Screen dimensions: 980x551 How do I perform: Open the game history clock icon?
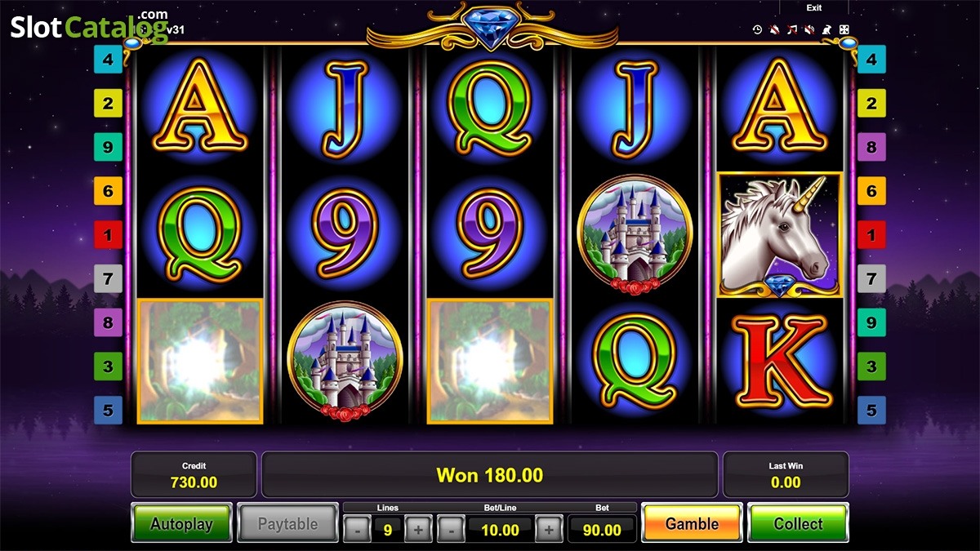[757, 29]
